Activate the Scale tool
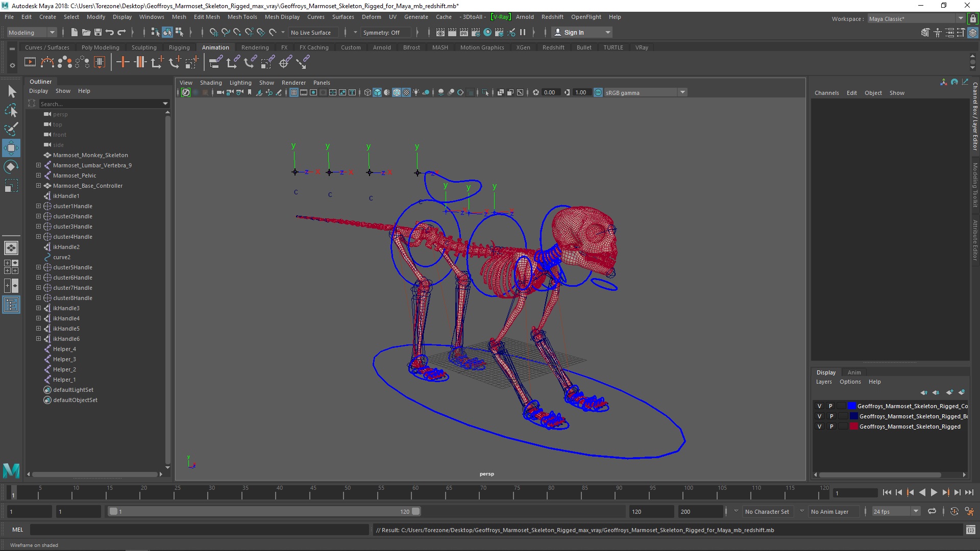The width and height of the screenshot is (980, 551). coord(11,186)
